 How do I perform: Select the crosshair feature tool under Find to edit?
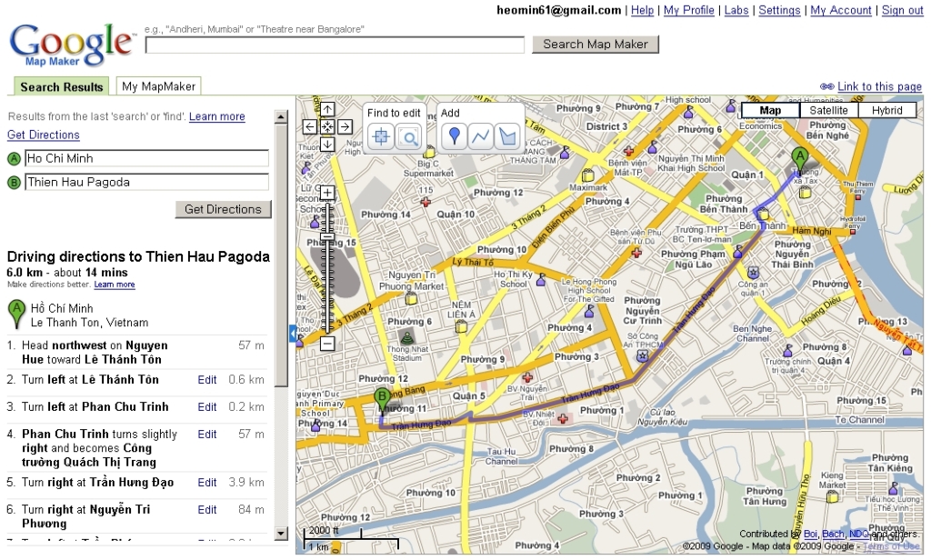coord(381,136)
